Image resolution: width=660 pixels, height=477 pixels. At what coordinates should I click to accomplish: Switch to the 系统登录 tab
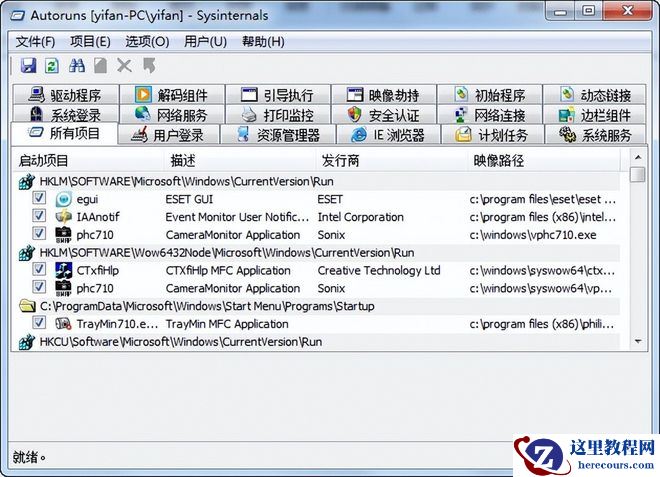coord(66,114)
